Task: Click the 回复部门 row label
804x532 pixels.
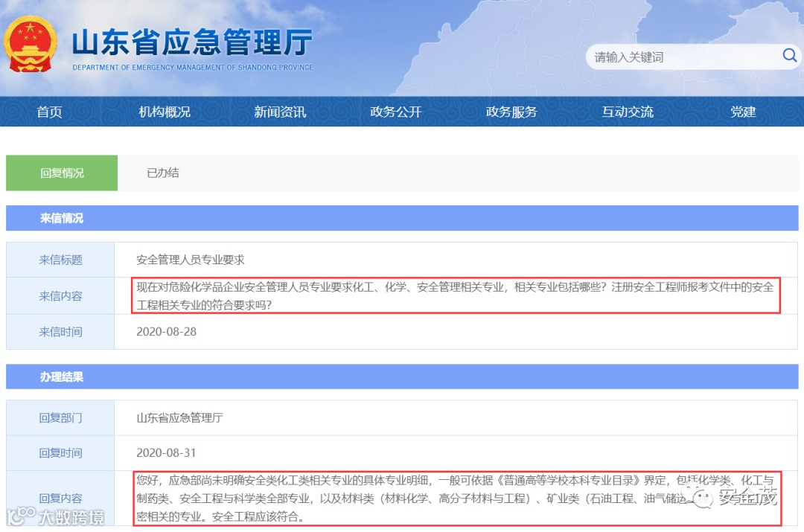Action: pyautogui.click(x=60, y=418)
